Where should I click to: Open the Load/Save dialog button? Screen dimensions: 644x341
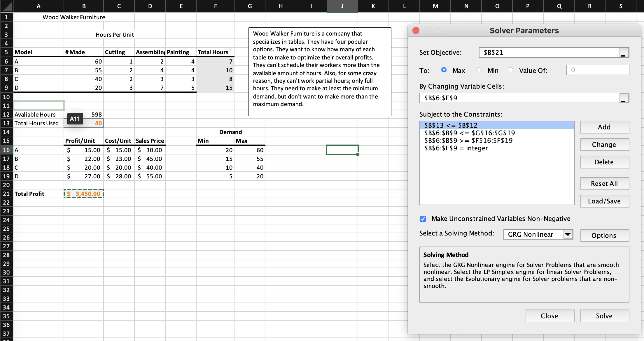coord(604,201)
